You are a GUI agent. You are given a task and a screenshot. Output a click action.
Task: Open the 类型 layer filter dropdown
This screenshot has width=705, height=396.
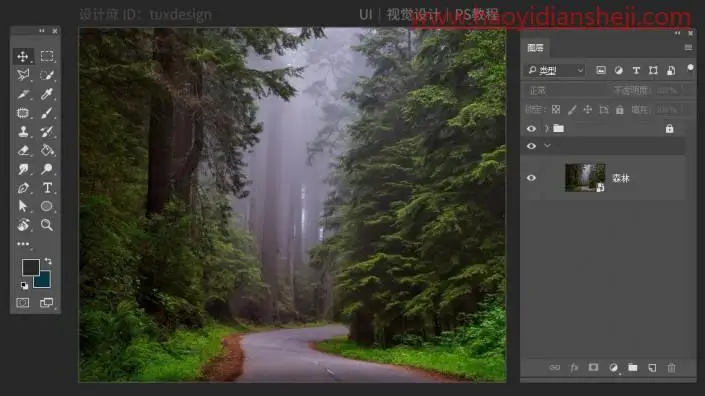(x=555, y=70)
